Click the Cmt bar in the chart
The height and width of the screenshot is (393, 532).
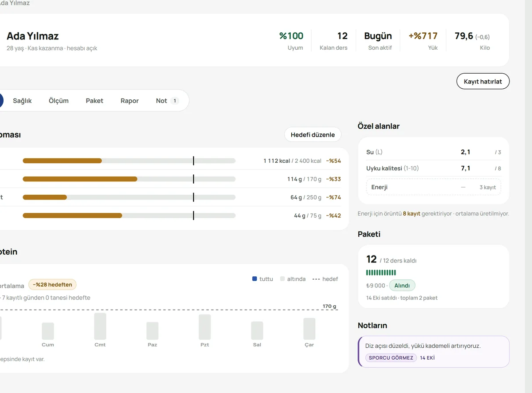(x=100, y=326)
